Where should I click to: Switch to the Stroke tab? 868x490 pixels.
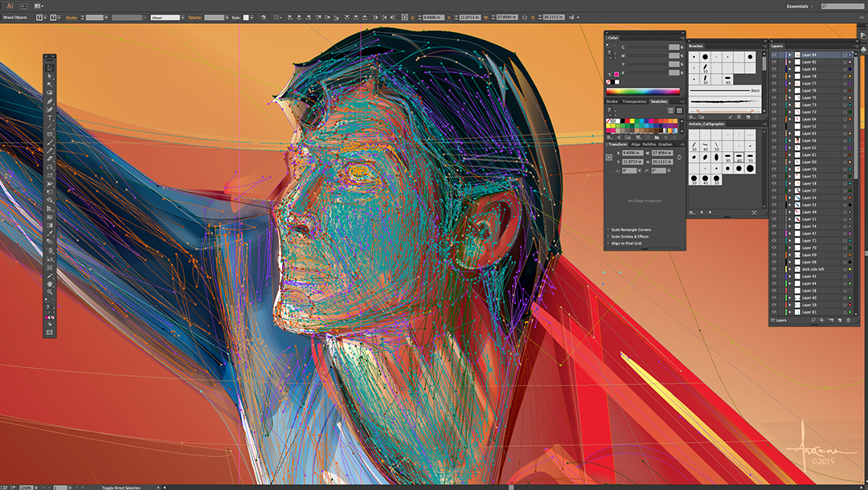[612, 101]
